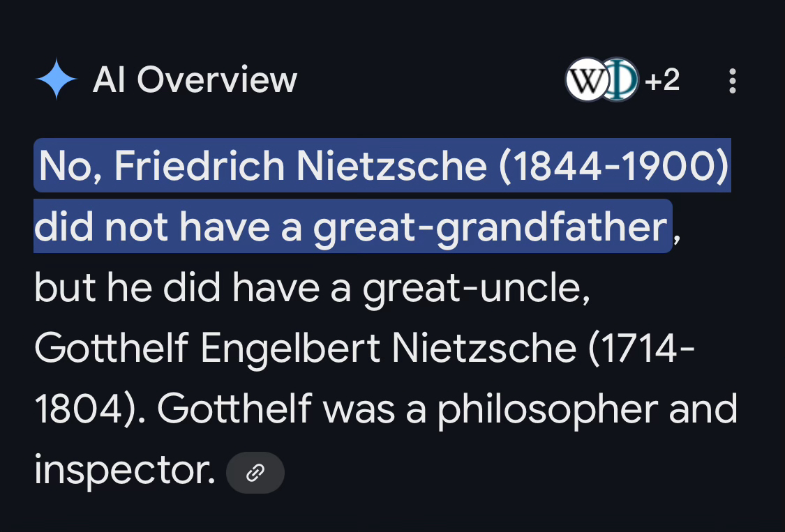Open the Wikipedia source icon
This screenshot has height=532, width=785.
585,80
